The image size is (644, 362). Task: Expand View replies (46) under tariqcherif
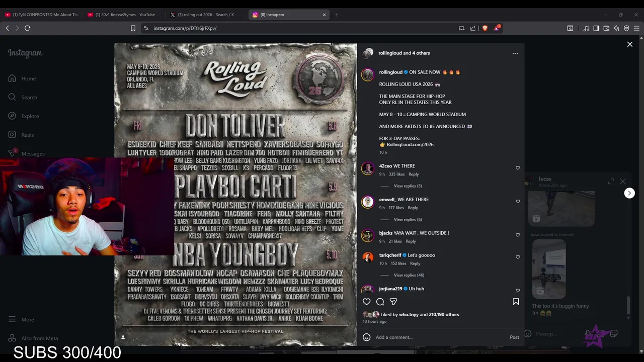point(409,275)
